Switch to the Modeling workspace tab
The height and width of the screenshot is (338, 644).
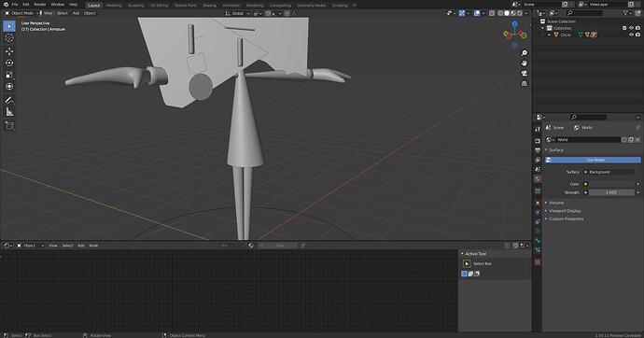click(x=114, y=6)
